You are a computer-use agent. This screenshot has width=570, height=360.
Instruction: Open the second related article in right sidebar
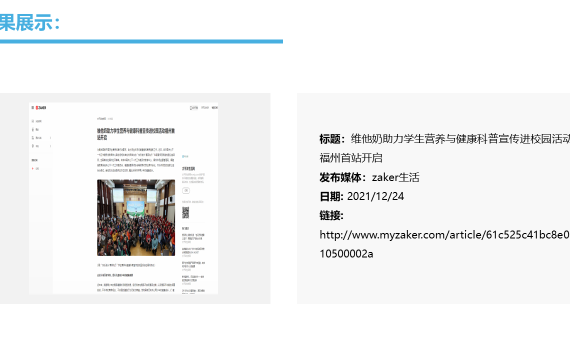click(193, 251)
